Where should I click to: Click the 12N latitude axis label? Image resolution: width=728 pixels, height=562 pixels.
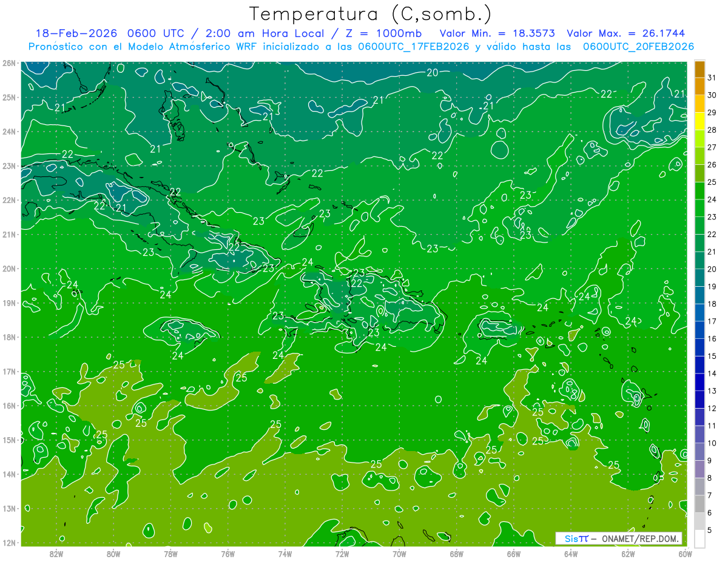[9, 543]
